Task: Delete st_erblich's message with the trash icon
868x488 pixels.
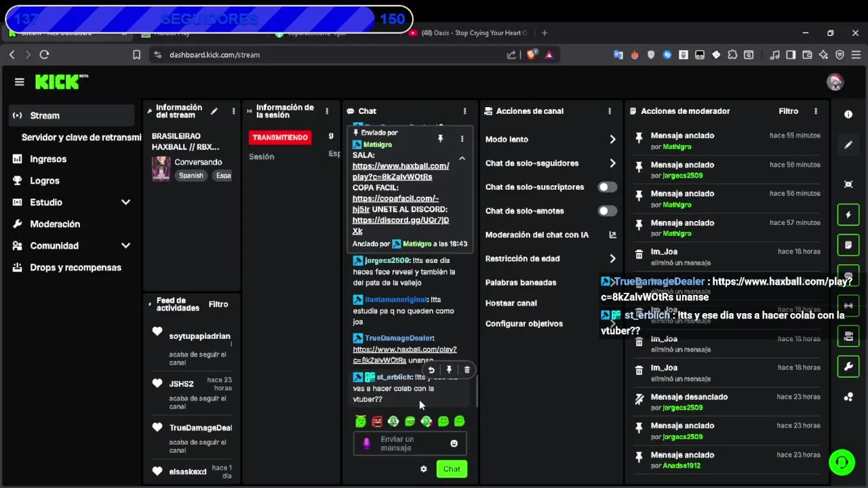Action: (x=467, y=370)
